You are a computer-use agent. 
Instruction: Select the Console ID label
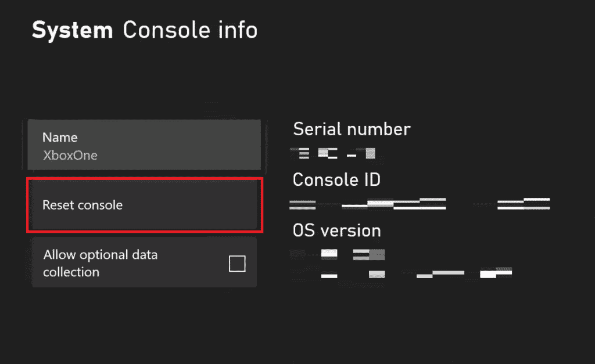336,180
